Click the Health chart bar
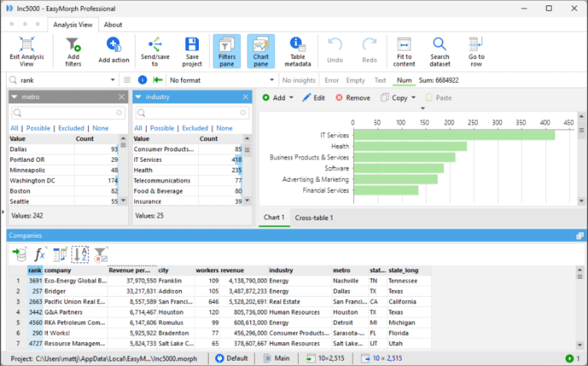The width and height of the screenshot is (588, 366). pos(410,147)
